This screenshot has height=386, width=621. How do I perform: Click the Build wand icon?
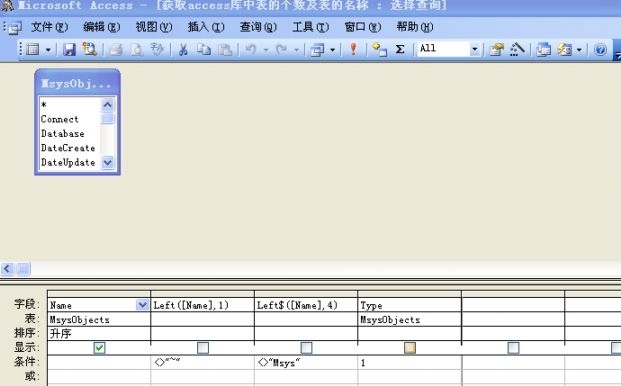[517, 49]
